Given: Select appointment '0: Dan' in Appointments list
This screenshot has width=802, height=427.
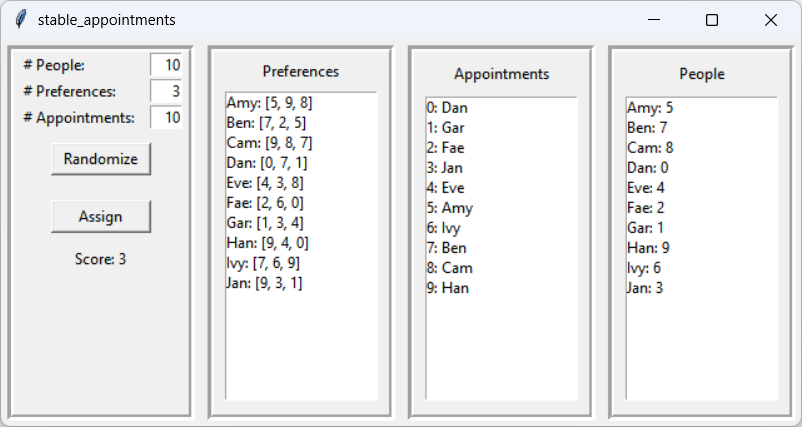Looking at the screenshot, I should tap(447, 107).
